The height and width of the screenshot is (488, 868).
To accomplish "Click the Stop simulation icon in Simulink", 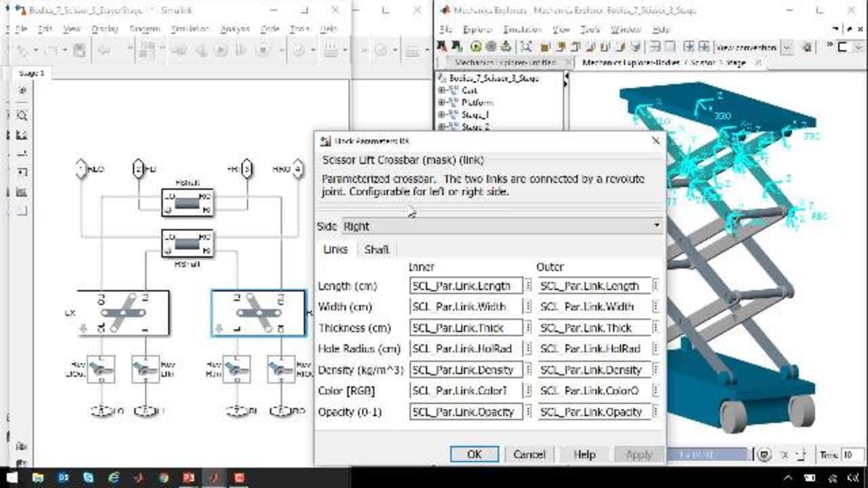I will pos(262,50).
